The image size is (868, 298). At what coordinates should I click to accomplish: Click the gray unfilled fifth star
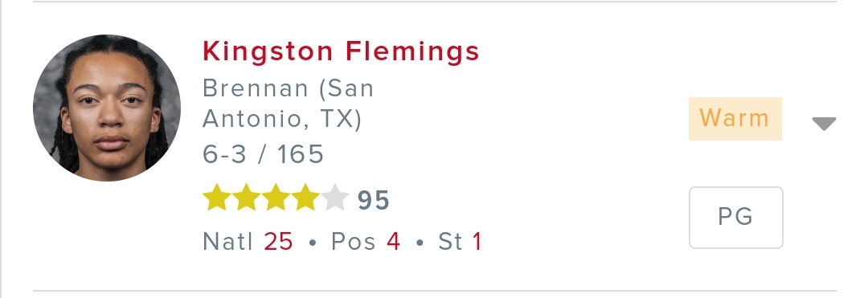pyautogui.click(x=335, y=198)
